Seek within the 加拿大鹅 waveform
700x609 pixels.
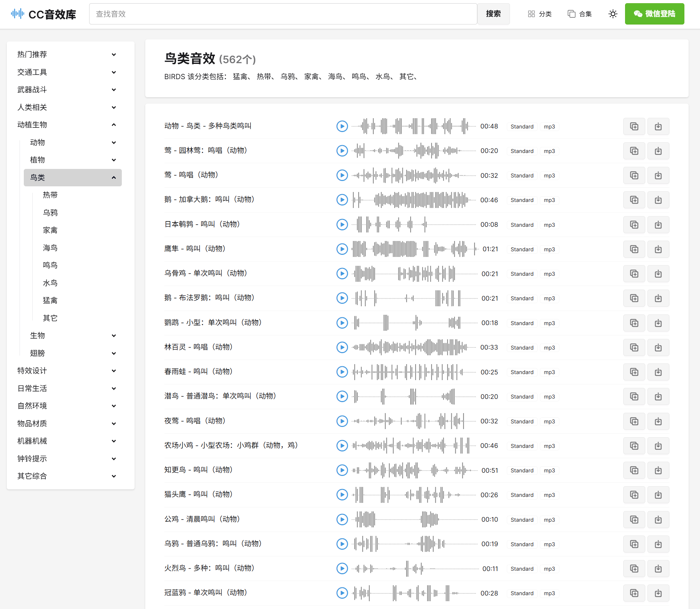coord(414,200)
